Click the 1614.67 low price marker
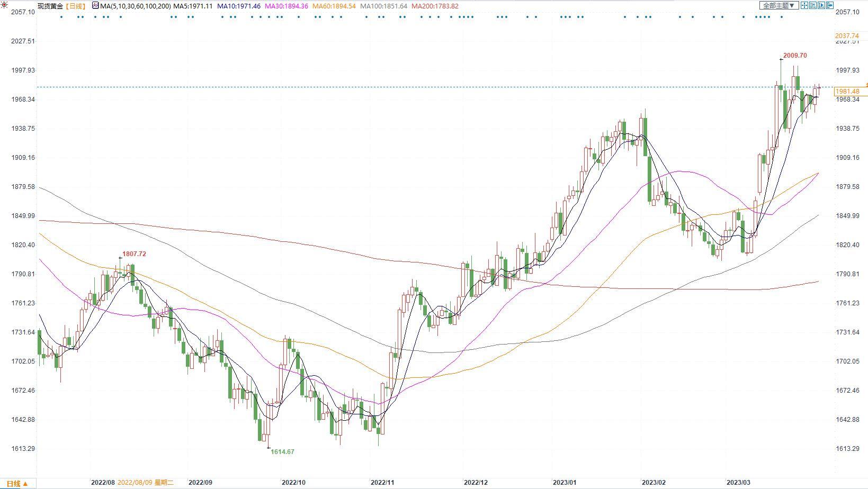The image size is (868, 489). click(282, 452)
